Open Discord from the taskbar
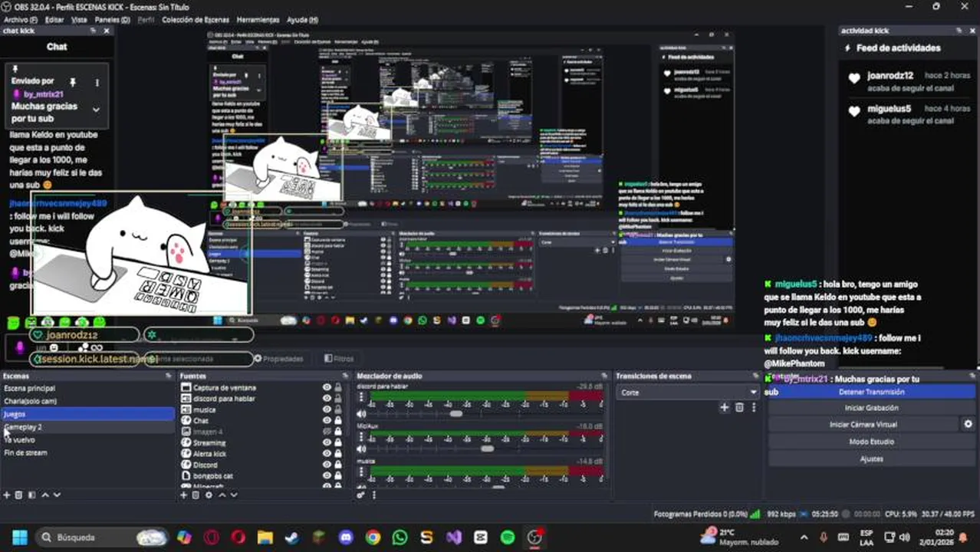Image resolution: width=980 pixels, height=552 pixels. point(346,537)
